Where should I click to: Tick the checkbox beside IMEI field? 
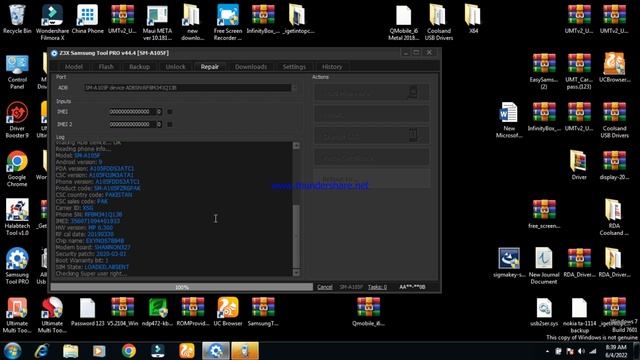(x=170, y=111)
